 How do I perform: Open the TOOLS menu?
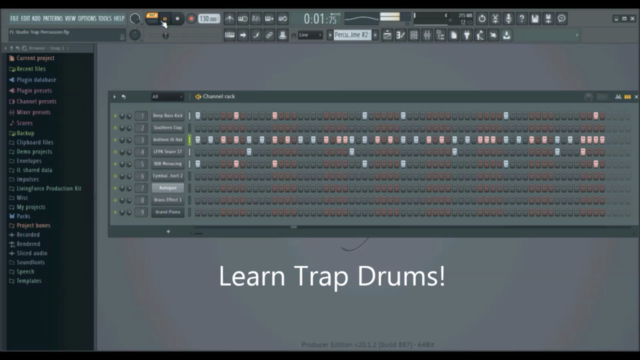(104, 18)
